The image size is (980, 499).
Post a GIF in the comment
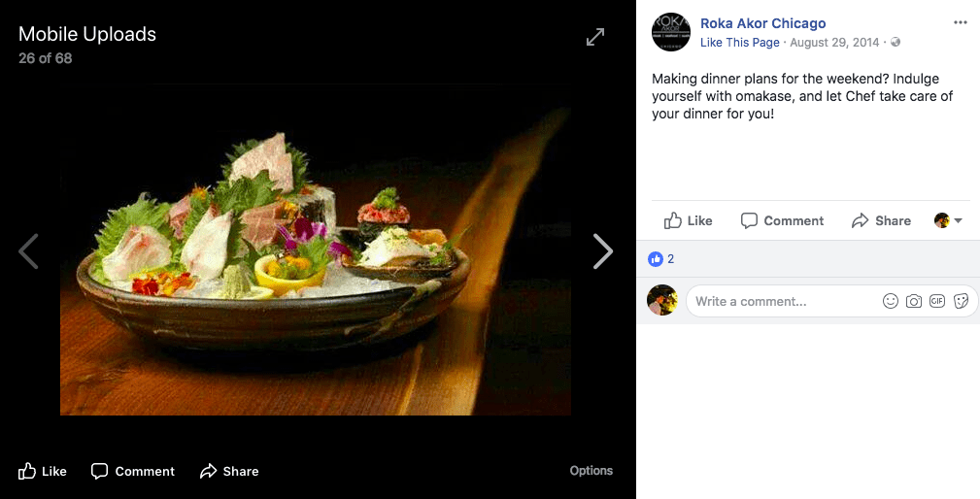(937, 301)
